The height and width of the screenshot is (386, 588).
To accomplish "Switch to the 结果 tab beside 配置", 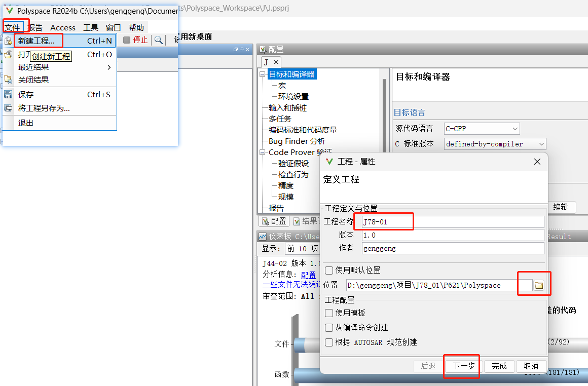I will click(x=306, y=221).
